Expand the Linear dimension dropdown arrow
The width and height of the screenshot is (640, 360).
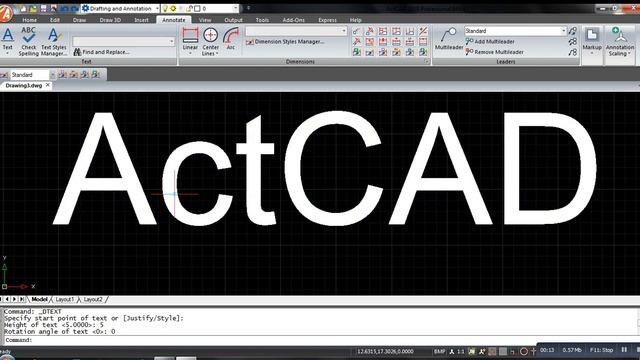190,53
